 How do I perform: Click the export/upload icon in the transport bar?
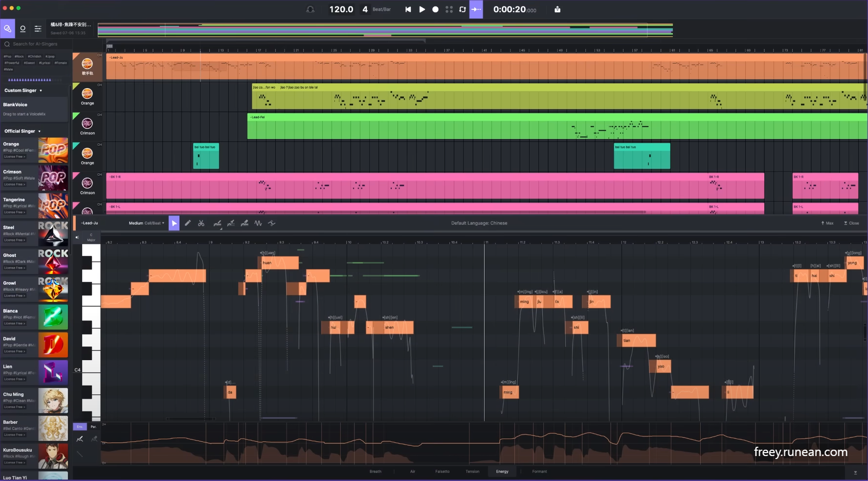(x=557, y=9)
